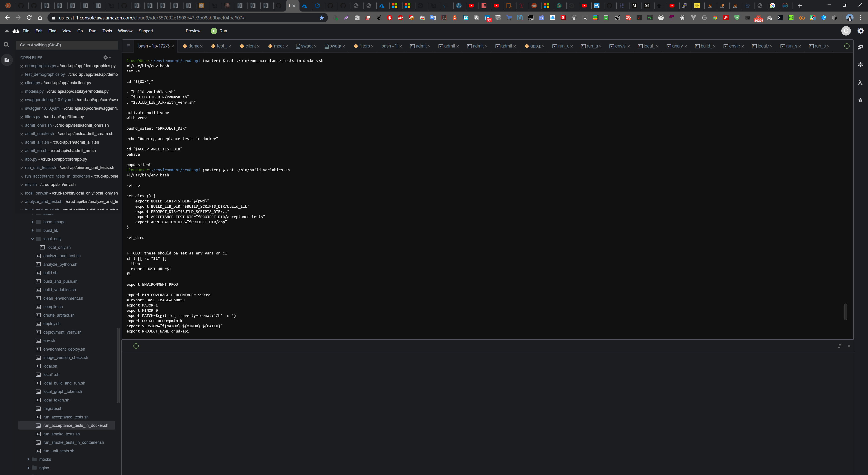Image resolution: width=868 pixels, height=475 pixels.
Task: Select migrate.sh in file tree
Action: (53, 408)
